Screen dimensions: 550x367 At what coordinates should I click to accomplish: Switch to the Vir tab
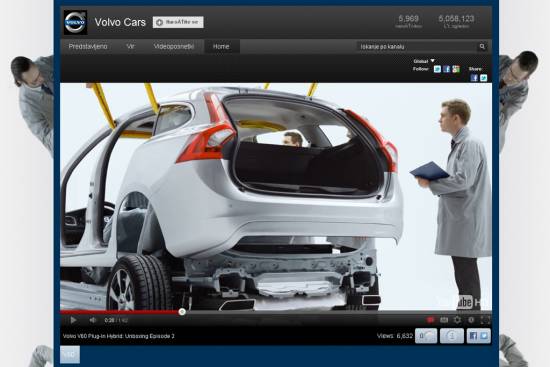click(130, 46)
